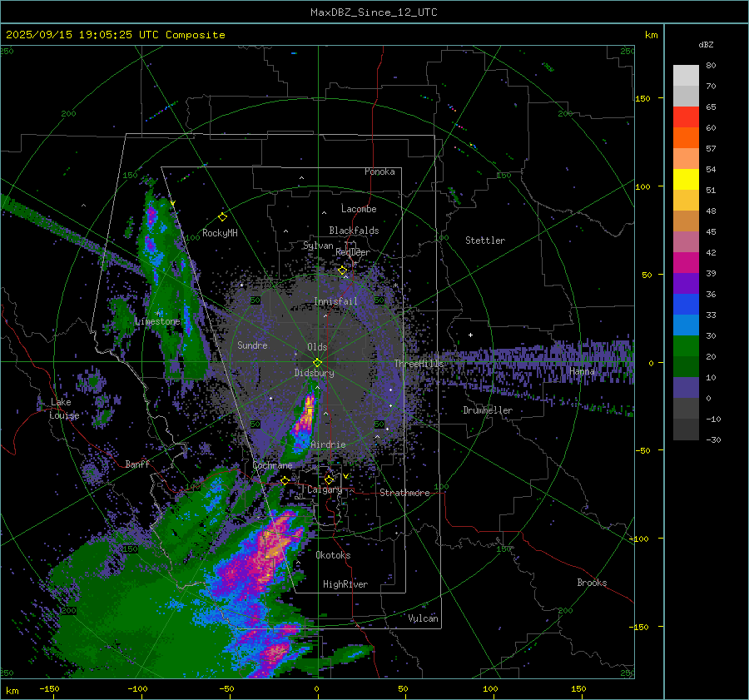Viewport: 749px width, 700px height.
Task: Click the km unit label at bottom-left axis
Action: tap(12, 691)
